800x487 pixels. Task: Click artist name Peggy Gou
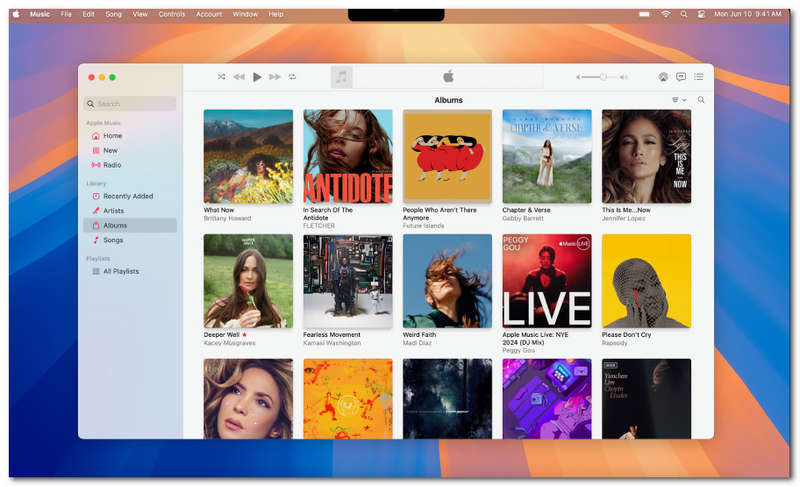tap(518, 350)
